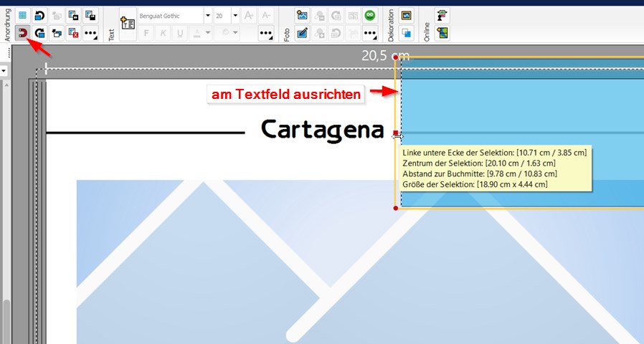Click the rotate right icon in Anordnung
The image size is (644, 344).
40,33
